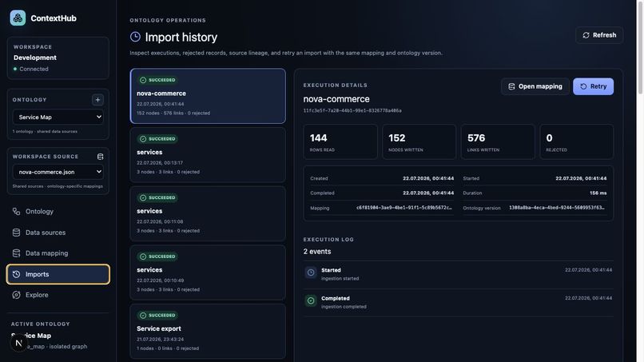Viewport: 644px width, 362px height.
Task: Click succeeded check icon on Service export card
Action: pos(143,316)
